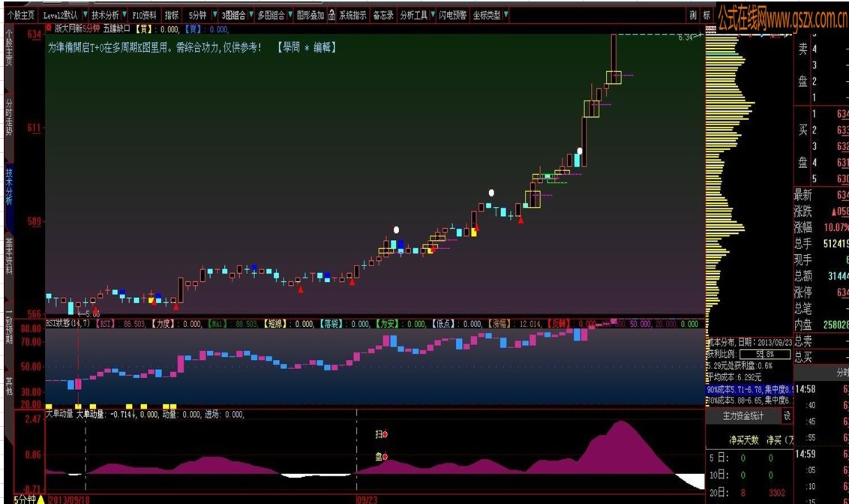
Task: Click the 涨停 row label
Action: tap(803, 292)
